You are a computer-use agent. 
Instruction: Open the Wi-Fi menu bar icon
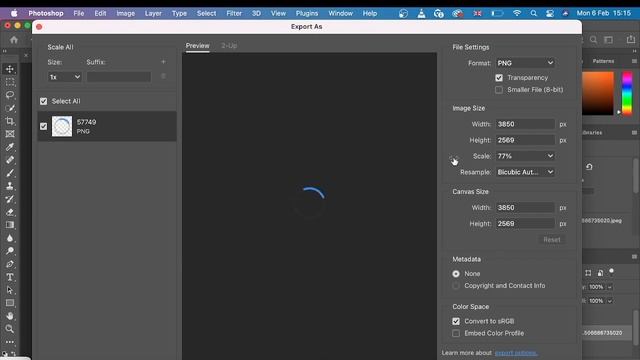tap(517, 13)
